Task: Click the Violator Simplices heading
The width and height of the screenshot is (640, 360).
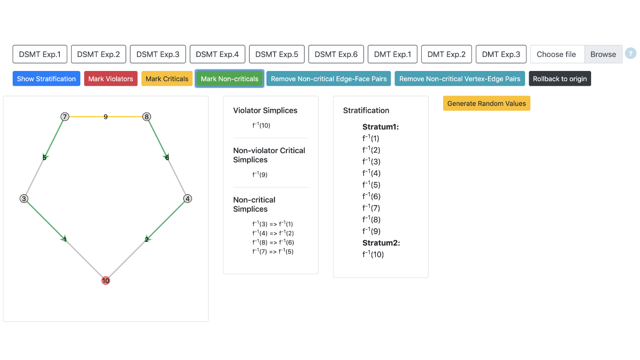Action: (x=265, y=110)
